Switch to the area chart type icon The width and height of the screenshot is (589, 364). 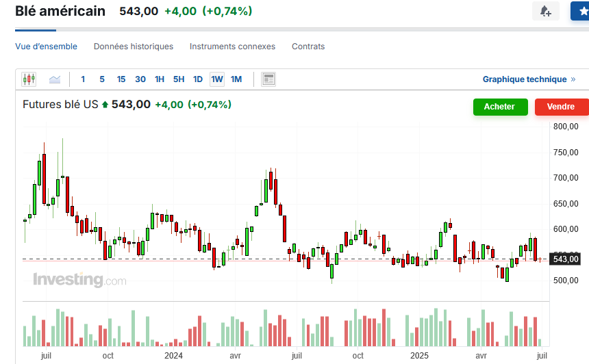pos(55,79)
